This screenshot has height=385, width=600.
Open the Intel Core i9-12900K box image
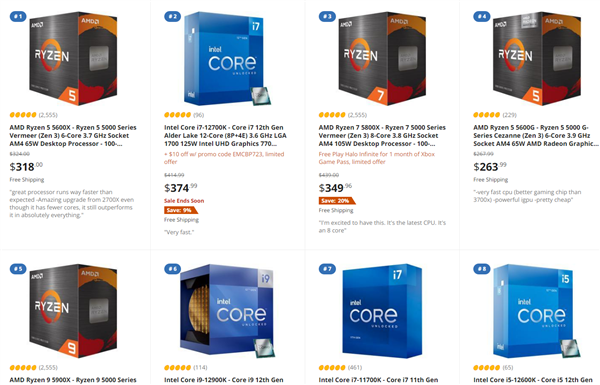(228, 311)
